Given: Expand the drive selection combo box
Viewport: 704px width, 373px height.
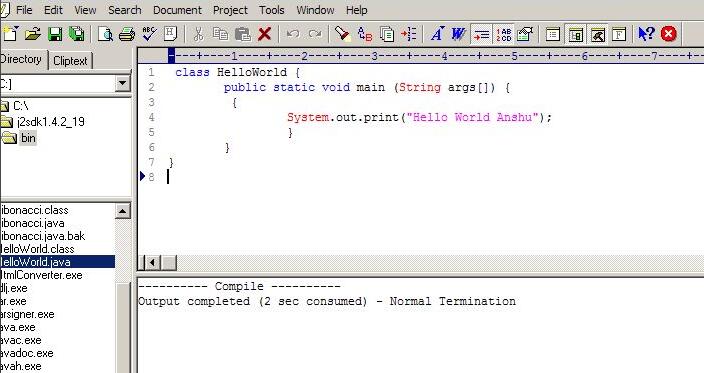Looking at the screenshot, I should [122, 83].
